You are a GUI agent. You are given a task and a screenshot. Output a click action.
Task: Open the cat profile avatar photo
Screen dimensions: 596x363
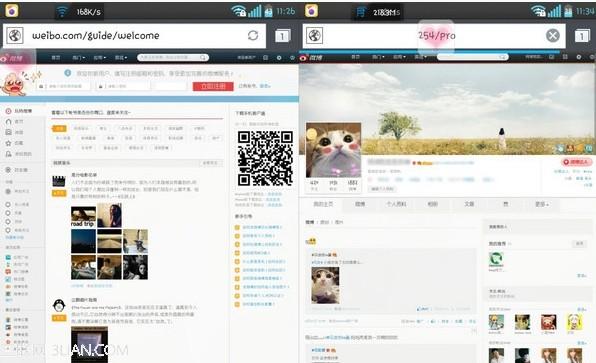(x=333, y=150)
